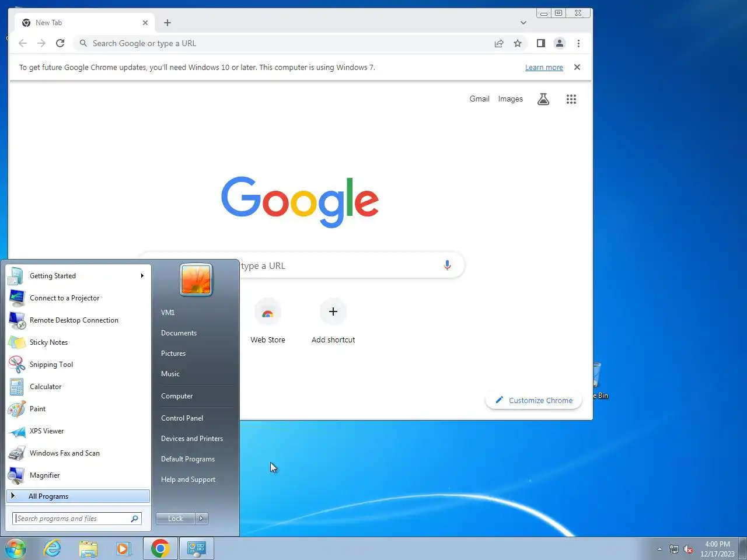
Task: Open Search Labs flask icon
Action: click(543, 99)
